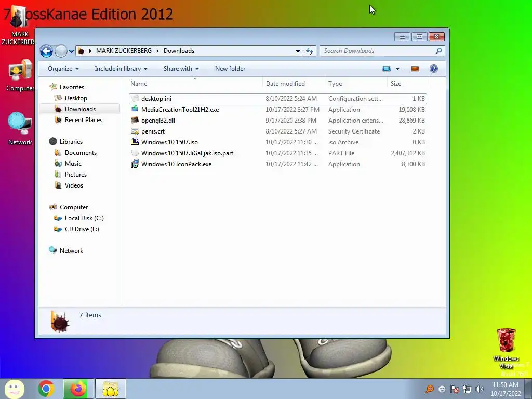Open the Music library

73,164
